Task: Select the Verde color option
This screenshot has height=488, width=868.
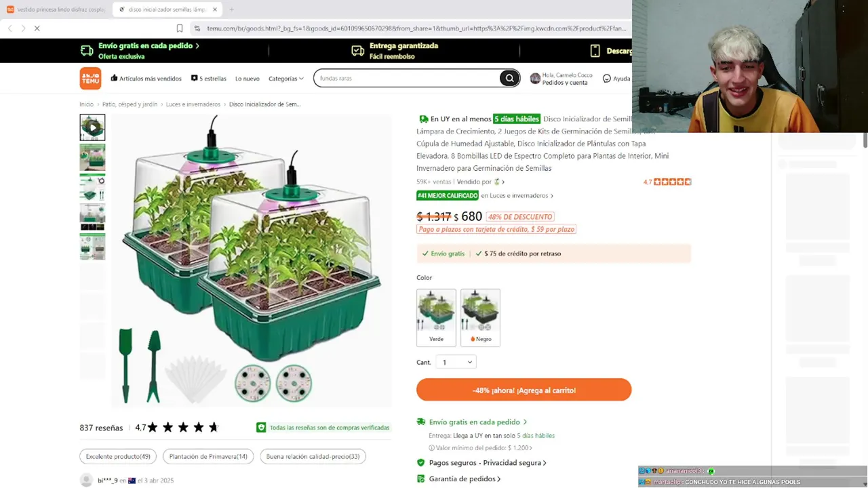Action: [x=436, y=318]
